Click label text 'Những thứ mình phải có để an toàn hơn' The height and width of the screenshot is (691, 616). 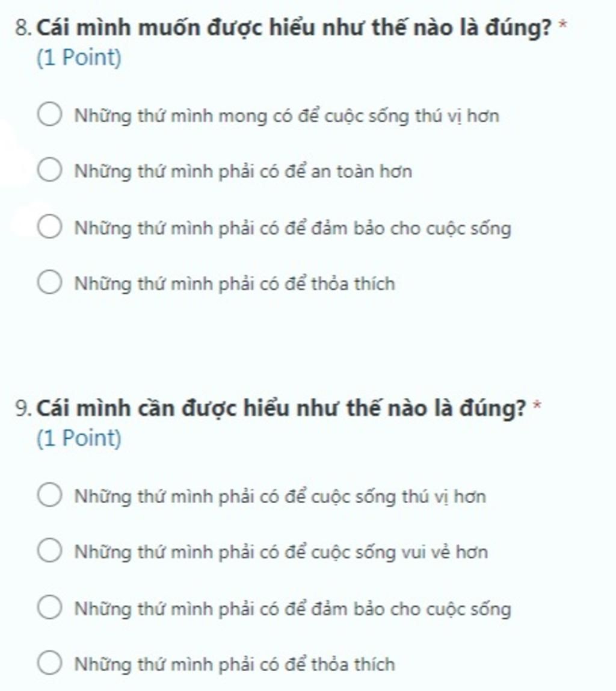[x=243, y=172]
